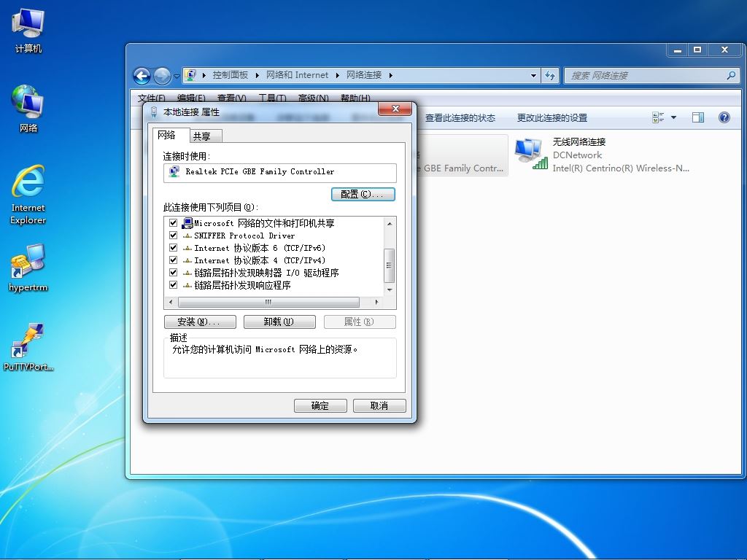Go back in the Network Connections window

[142, 75]
